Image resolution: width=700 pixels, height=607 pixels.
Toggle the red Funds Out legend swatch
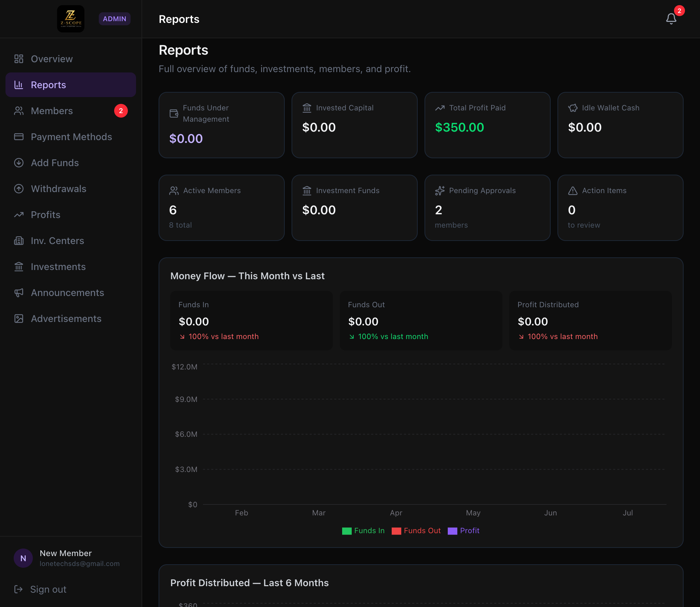pos(396,531)
